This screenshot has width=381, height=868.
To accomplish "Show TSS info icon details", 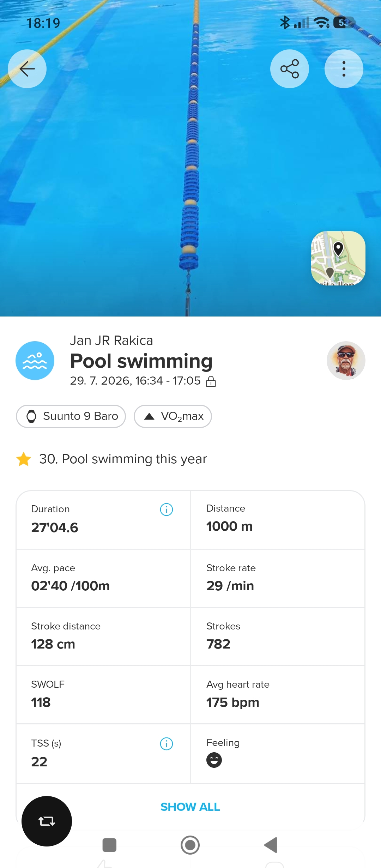I will tap(167, 744).
